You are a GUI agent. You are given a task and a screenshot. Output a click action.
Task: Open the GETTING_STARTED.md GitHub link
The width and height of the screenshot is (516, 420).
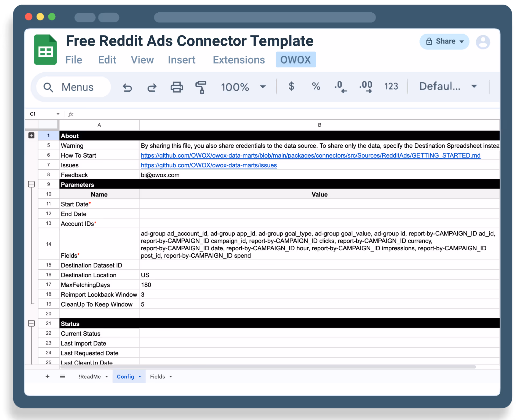pyautogui.click(x=310, y=155)
